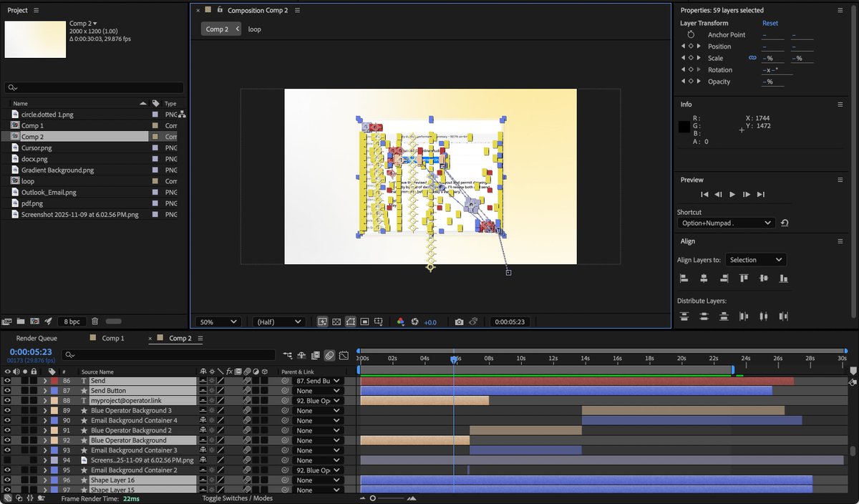Hide the Send Button layer
Image resolution: width=859 pixels, height=504 pixels.
coord(7,391)
